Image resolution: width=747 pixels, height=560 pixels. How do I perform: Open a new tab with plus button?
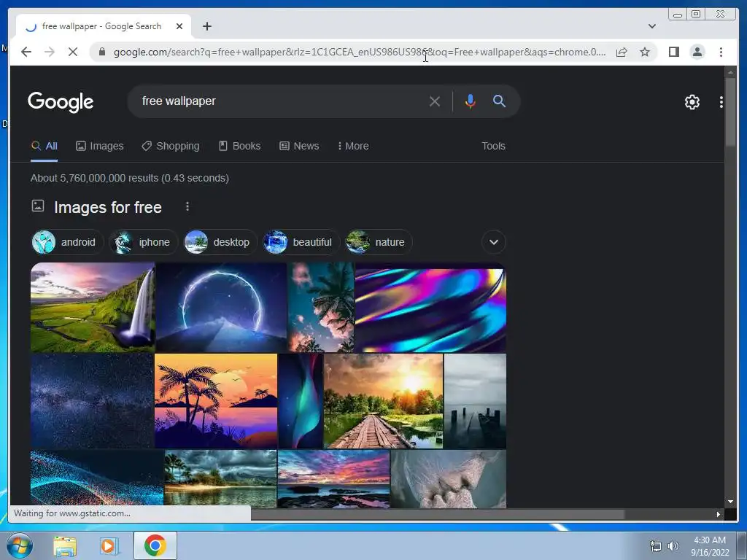[206, 26]
